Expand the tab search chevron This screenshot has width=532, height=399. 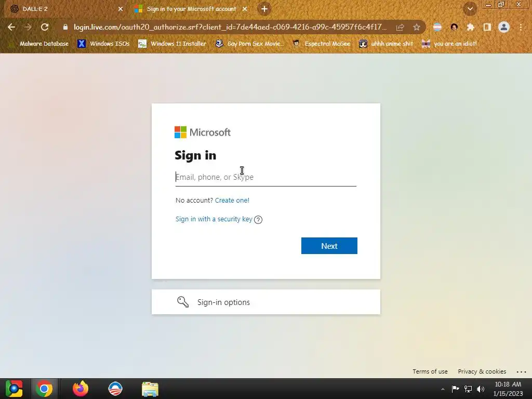click(470, 9)
